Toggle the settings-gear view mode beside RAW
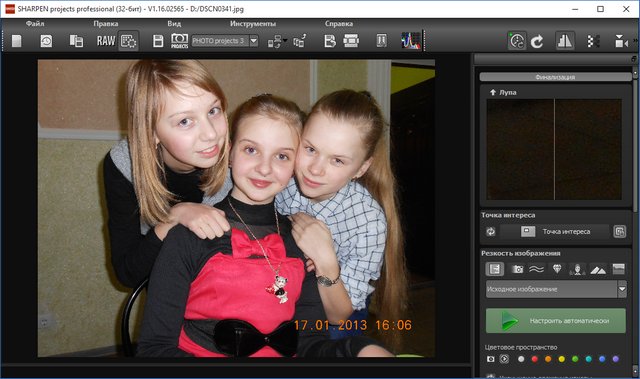 (x=129, y=41)
